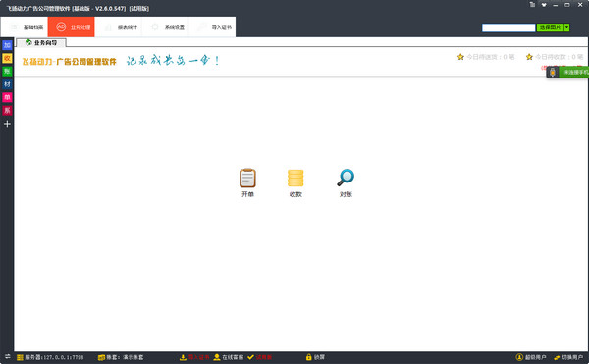The image size is (589, 364).
Task: Select the blue 加 sidebar icon
Action: 7,45
